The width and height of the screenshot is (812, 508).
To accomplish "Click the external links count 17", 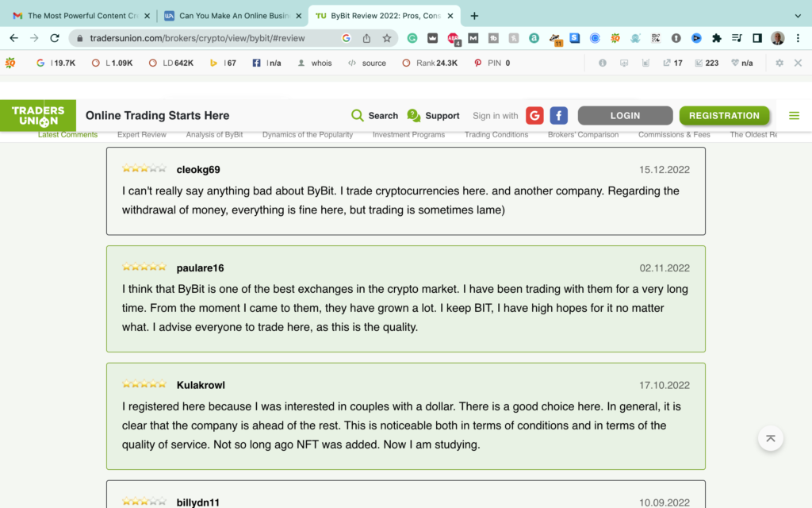I will (x=672, y=63).
